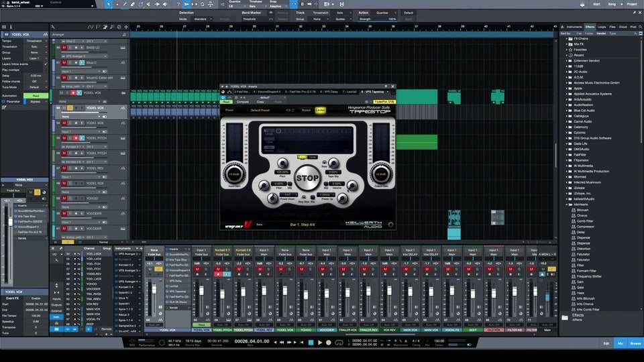Toggle the Loop button in transport
This screenshot has height=362, width=644.
click(x=339, y=343)
